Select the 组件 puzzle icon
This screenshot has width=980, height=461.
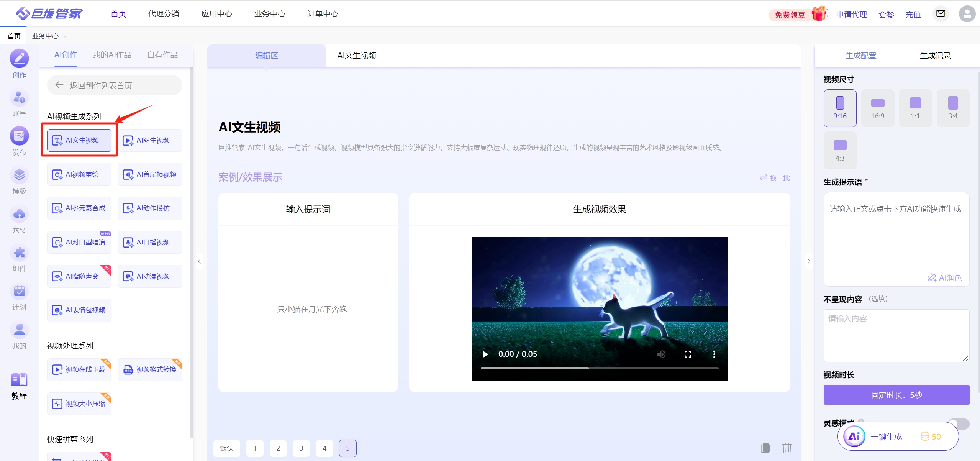click(x=19, y=253)
